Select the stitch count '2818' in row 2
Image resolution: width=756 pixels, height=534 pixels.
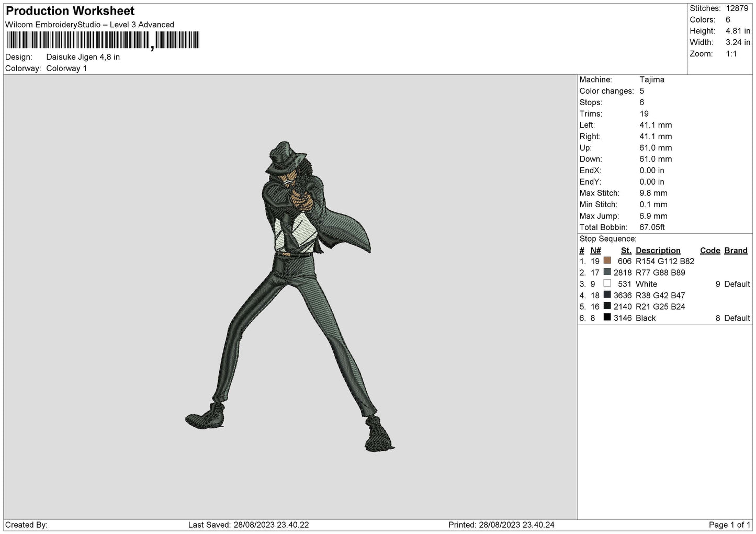tap(623, 273)
